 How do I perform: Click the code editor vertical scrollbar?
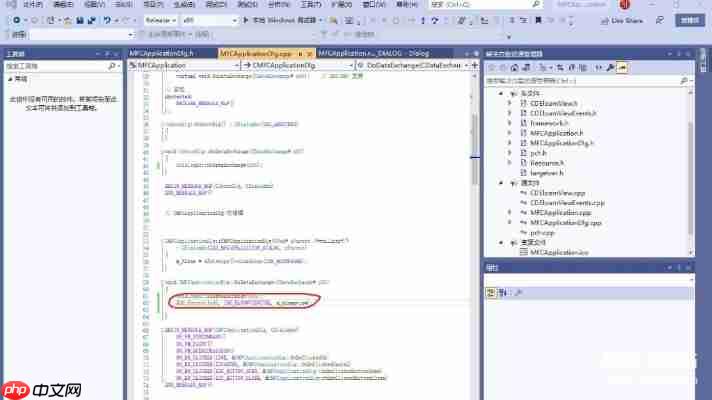(x=474, y=200)
